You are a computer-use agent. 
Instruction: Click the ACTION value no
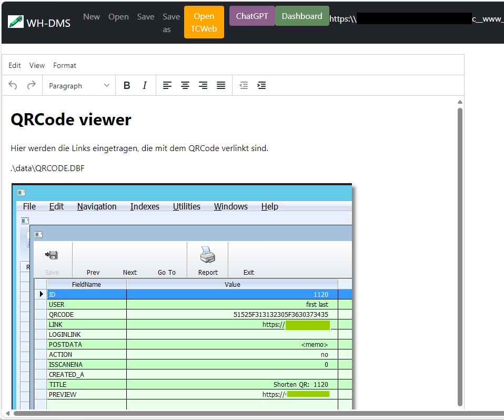coord(324,354)
